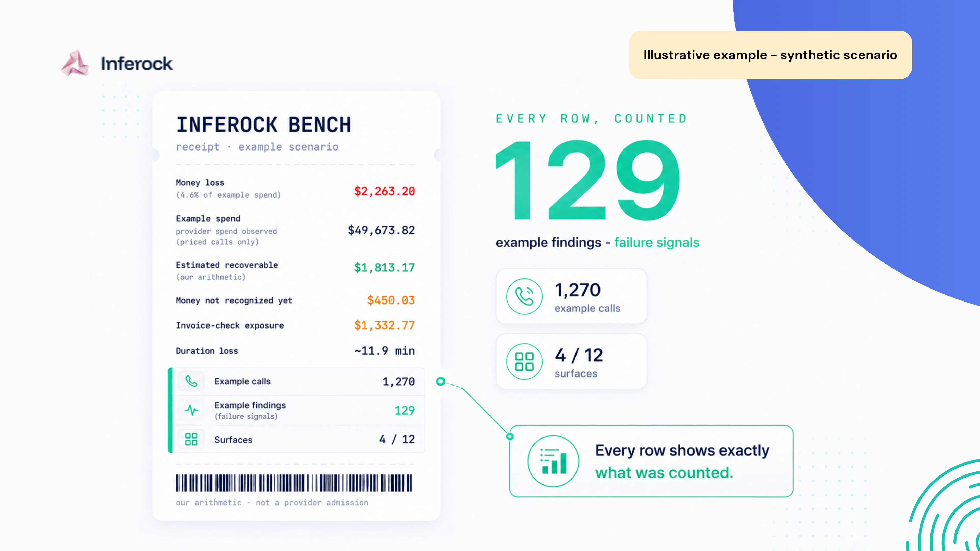Click the connector dot beside Example calls row

coord(440,381)
